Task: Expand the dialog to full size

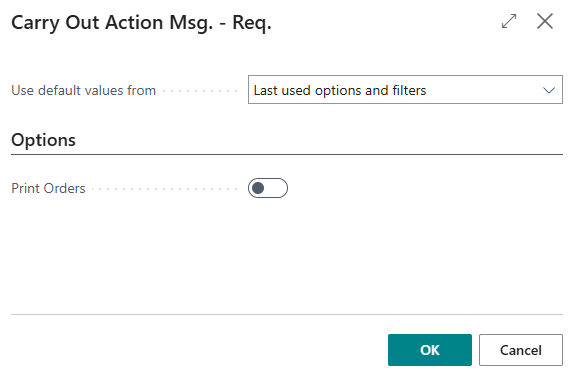Action: pyautogui.click(x=509, y=21)
